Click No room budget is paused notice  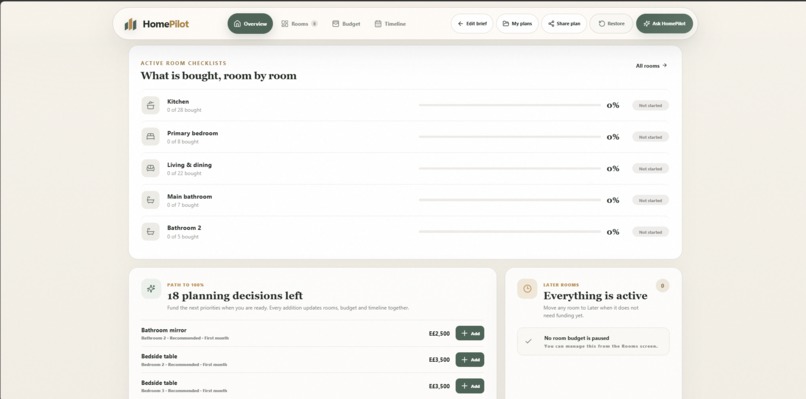point(593,341)
